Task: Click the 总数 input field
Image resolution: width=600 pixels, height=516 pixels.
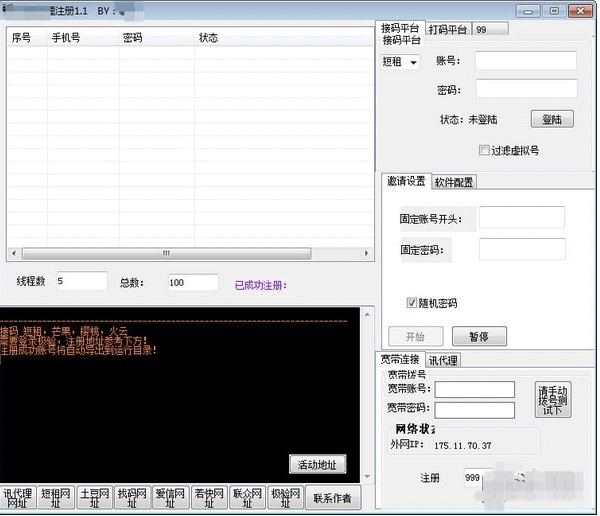Action: point(193,282)
